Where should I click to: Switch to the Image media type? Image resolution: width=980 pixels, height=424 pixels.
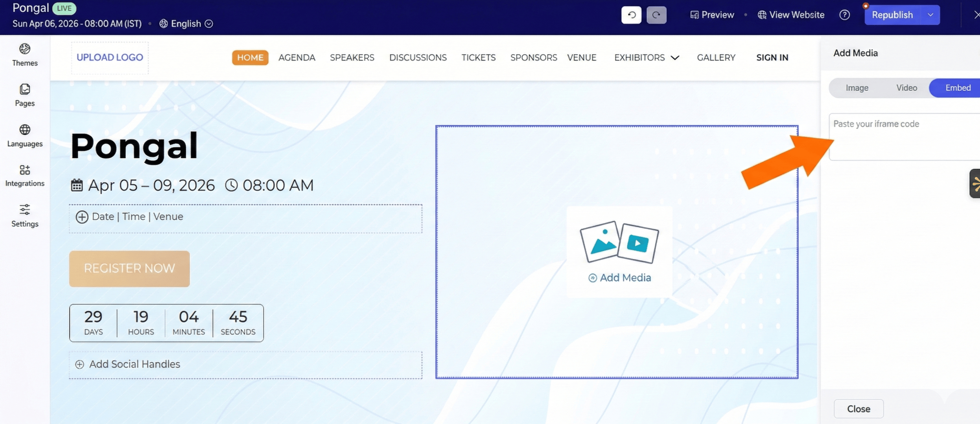(x=857, y=88)
